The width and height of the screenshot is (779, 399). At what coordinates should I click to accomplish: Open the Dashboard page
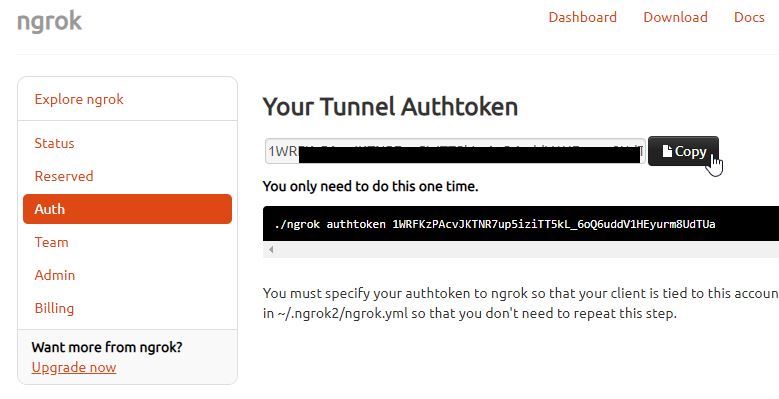click(582, 17)
